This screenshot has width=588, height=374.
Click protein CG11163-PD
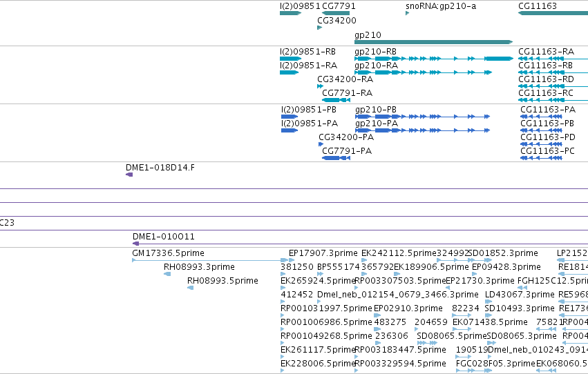pyautogui.click(x=541, y=144)
